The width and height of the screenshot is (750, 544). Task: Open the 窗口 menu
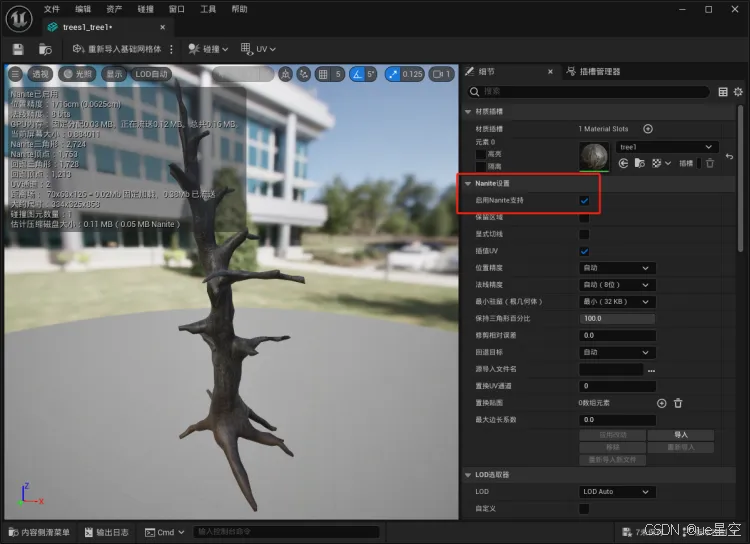click(176, 9)
